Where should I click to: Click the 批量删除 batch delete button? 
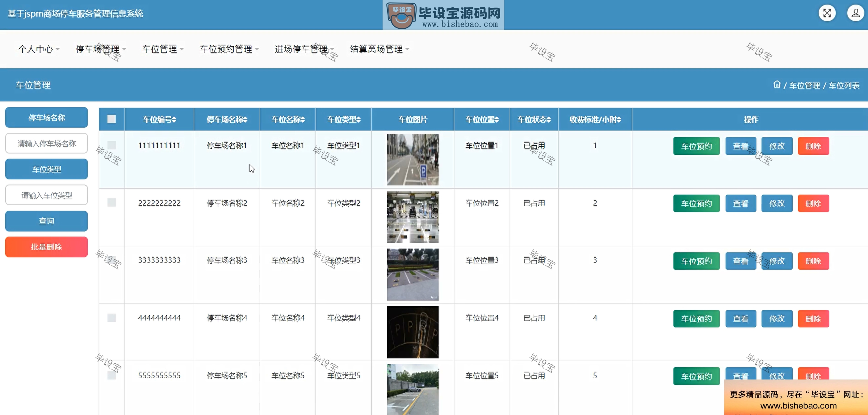click(x=47, y=247)
